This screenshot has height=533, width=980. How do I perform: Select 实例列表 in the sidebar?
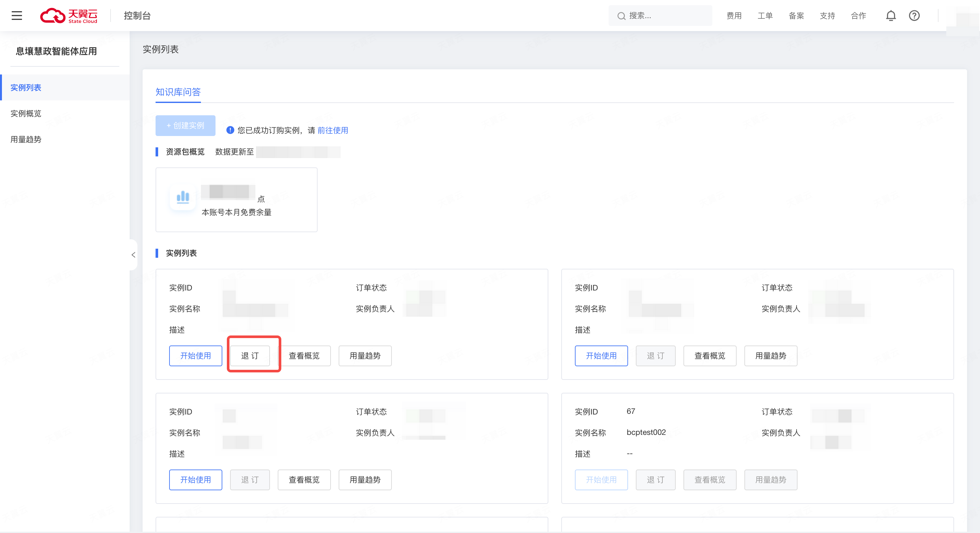(x=65, y=87)
